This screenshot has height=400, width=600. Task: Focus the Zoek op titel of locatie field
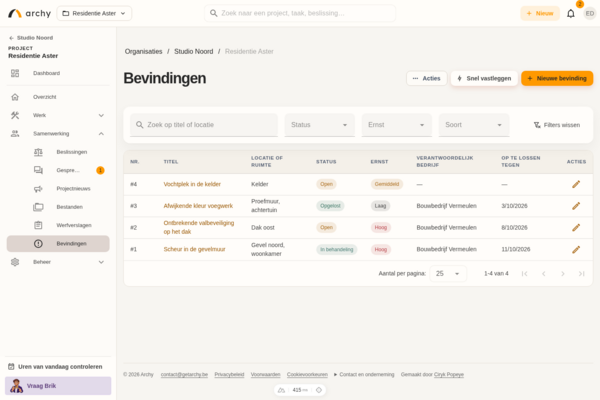coord(204,125)
